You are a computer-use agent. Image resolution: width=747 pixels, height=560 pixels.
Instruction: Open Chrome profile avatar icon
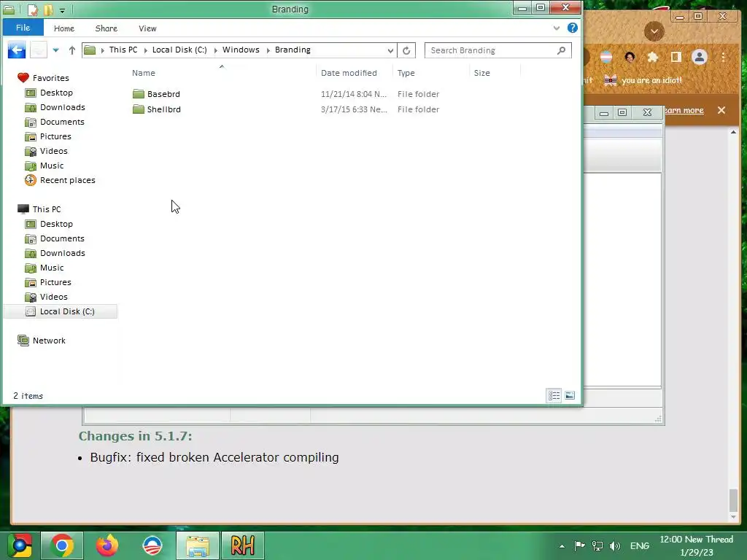[700, 57]
